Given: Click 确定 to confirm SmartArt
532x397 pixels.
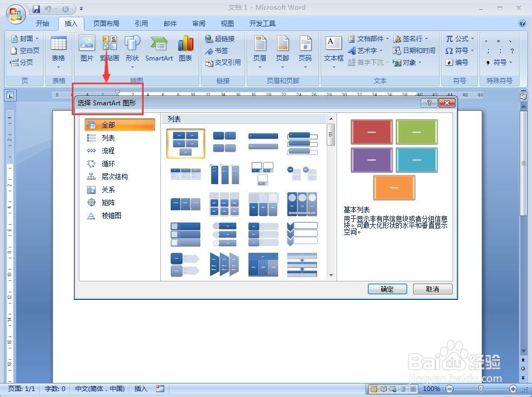Looking at the screenshot, I should coord(387,289).
